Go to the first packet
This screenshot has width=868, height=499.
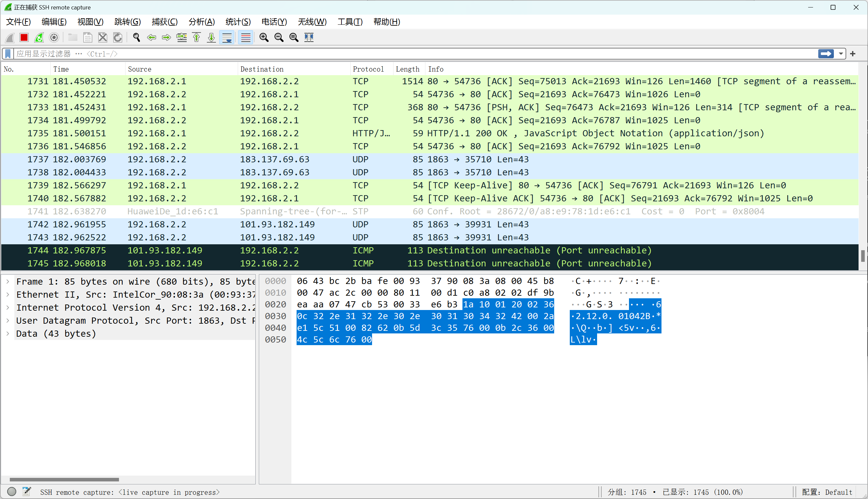197,37
